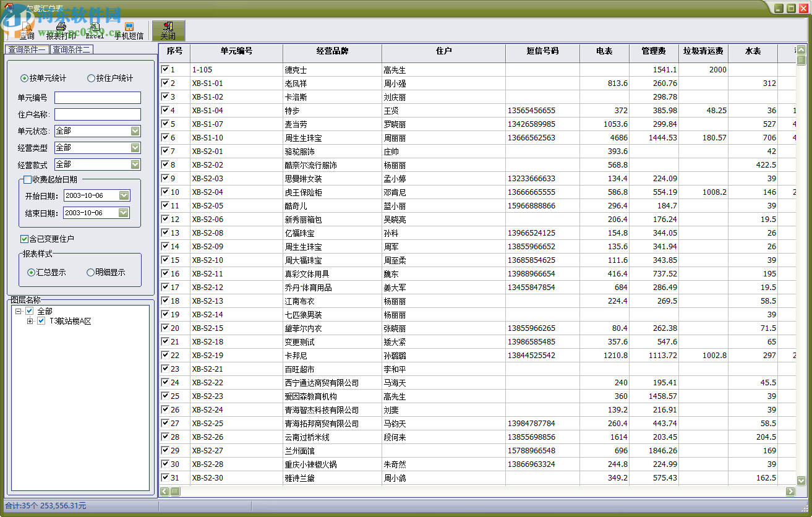This screenshot has width=812, height=517.
Task: Uncheck the 全部 tree checkbox
Action: tap(30, 311)
